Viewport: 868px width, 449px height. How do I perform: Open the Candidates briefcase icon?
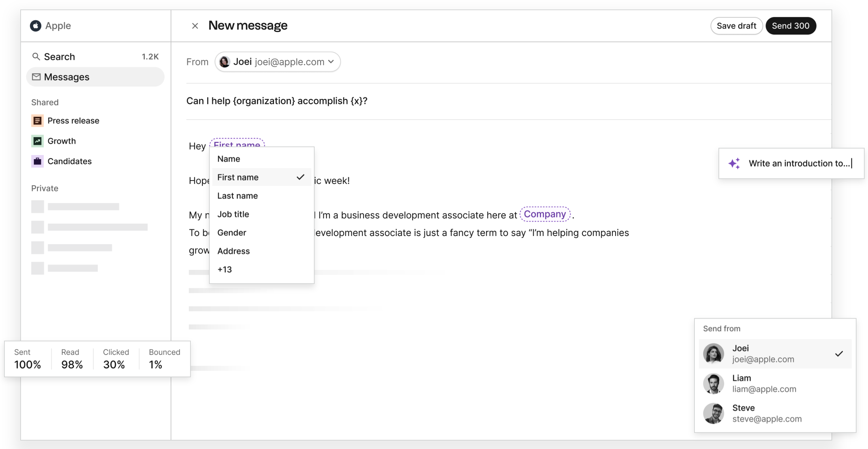(37, 161)
